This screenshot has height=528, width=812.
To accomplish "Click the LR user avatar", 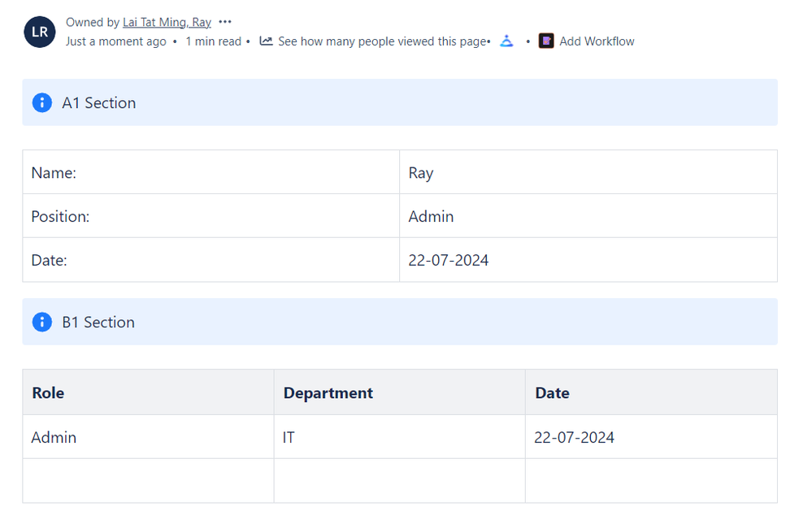I will pyautogui.click(x=40, y=32).
